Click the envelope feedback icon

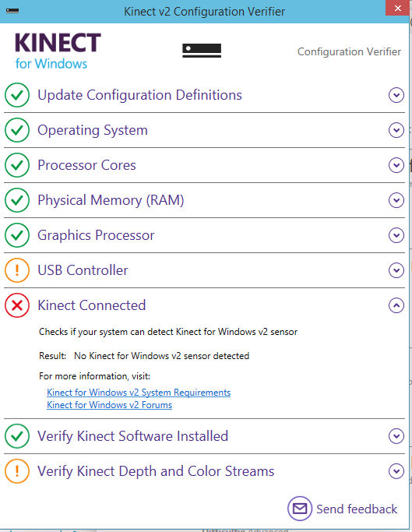[300, 509]
